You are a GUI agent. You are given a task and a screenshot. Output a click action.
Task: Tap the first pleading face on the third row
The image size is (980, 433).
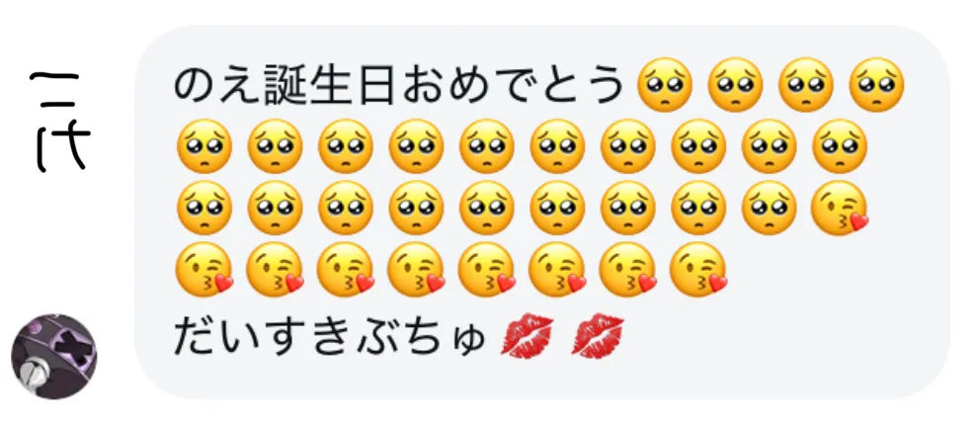pos(204,208)
